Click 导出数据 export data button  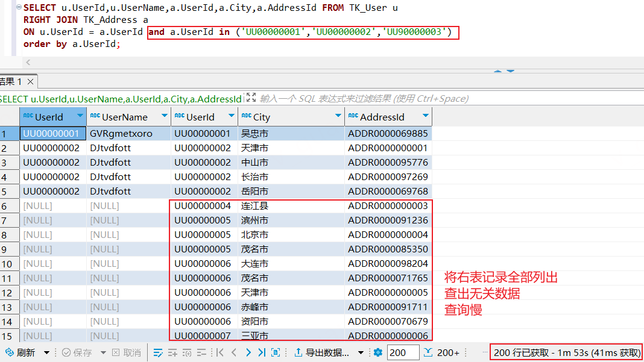[x=322, y=352]
